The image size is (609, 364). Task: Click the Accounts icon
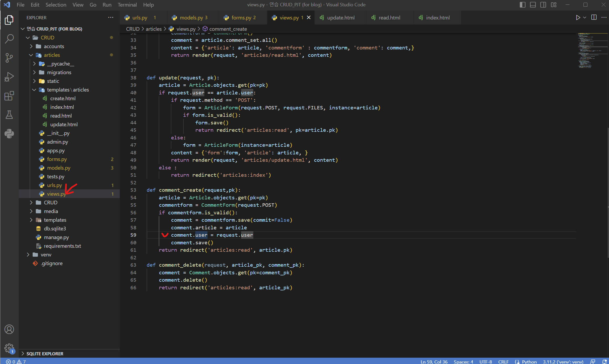[x=9, y=329]
